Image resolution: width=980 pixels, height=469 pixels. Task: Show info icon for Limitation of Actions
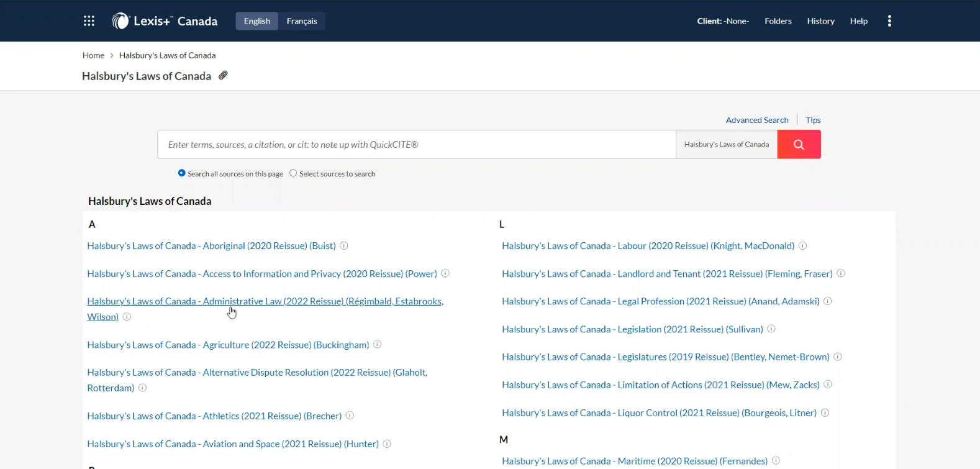click(828, 385)
